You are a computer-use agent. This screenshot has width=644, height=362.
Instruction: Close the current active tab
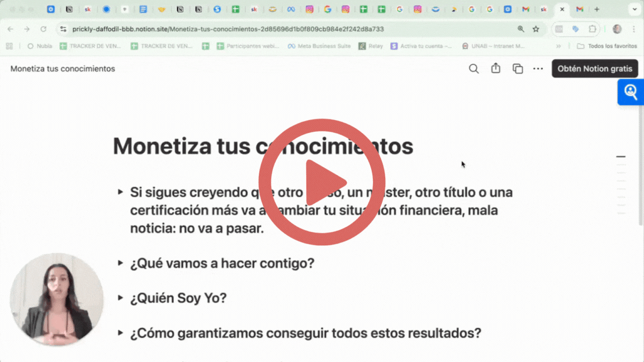coord(562,9)
